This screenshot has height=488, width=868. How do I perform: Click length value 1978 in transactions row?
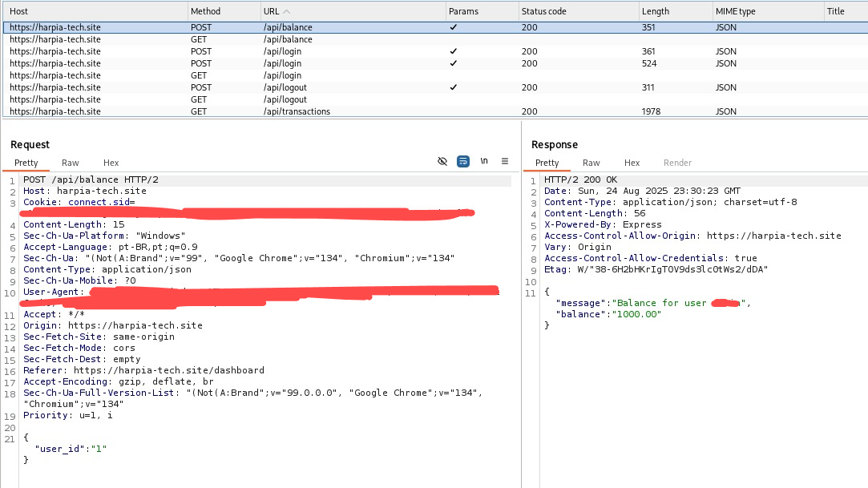click(x=651, y=111)
